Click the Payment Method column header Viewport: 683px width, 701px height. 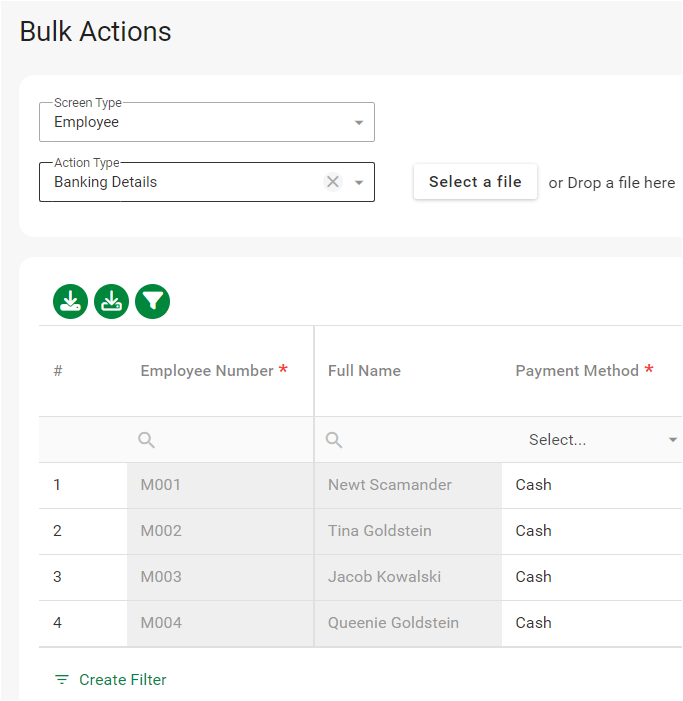(577, 371)
